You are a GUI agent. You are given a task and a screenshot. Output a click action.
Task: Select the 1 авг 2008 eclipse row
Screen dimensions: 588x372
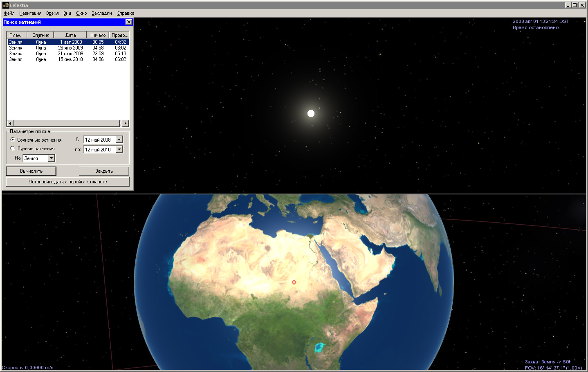(x=68, y=42)
